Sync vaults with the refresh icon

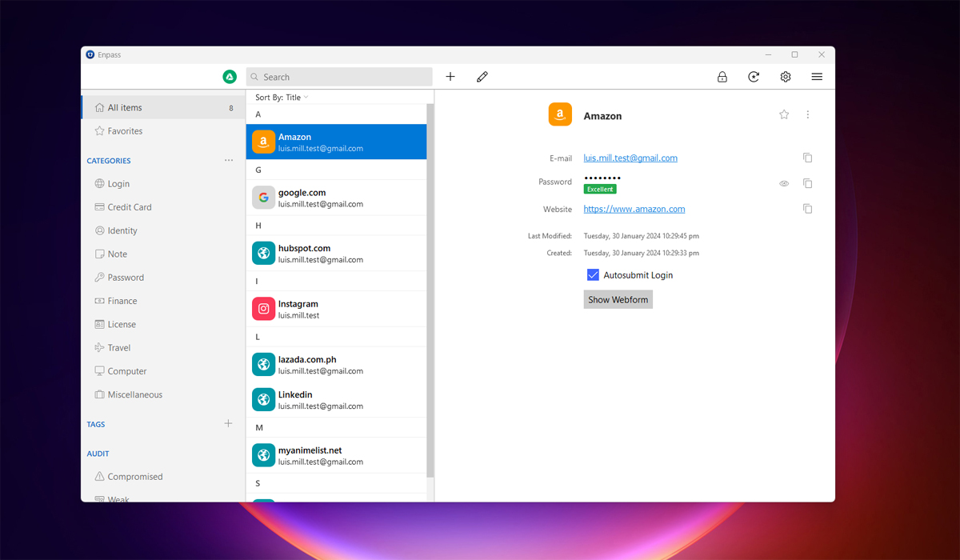click(753, 76)
